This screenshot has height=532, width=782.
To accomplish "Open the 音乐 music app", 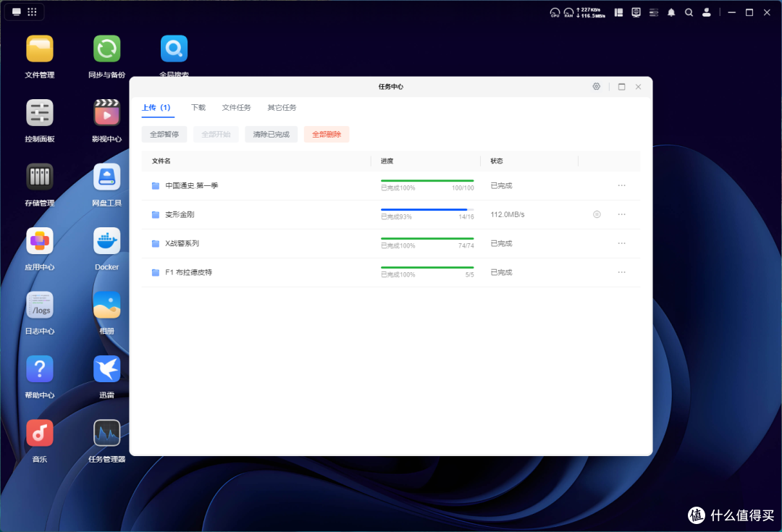I will click(39, 434).
